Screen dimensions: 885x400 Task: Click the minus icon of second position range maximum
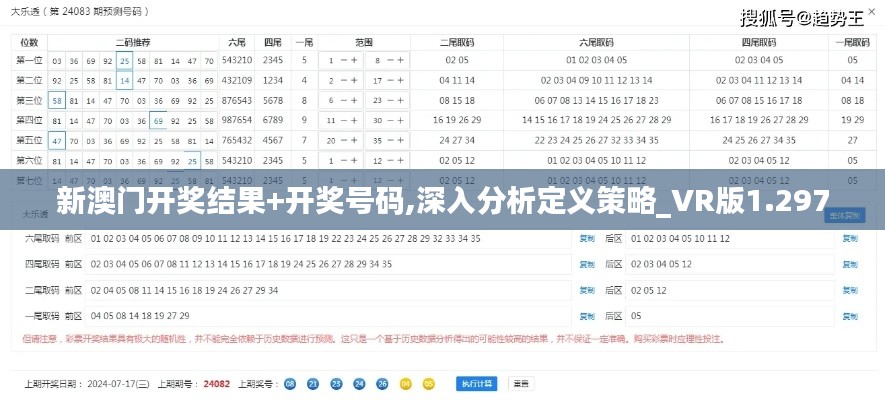click(389, 80)
